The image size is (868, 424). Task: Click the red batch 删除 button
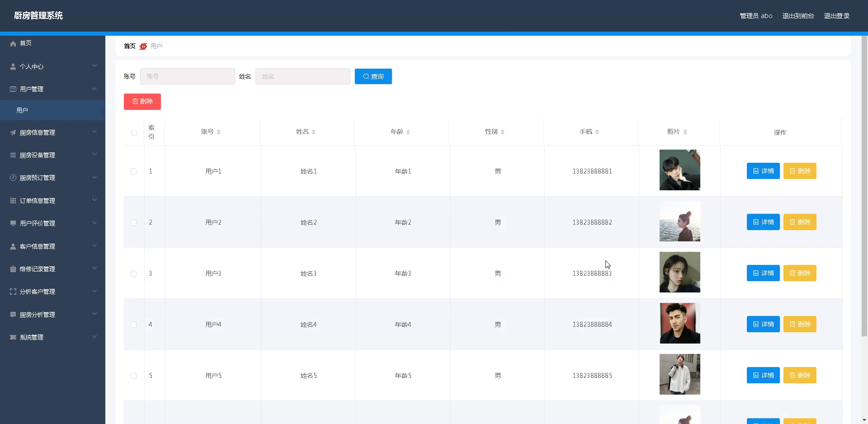[x=142, y=102]
